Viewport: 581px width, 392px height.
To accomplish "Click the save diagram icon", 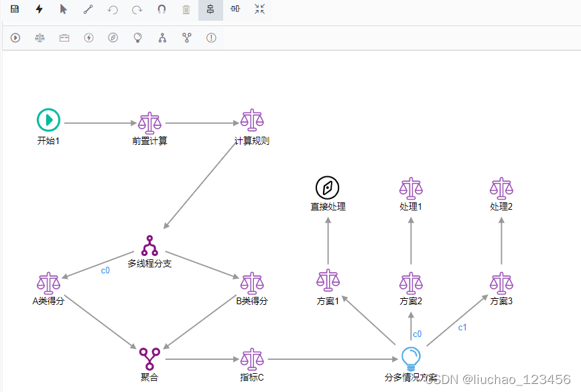I will pyautogui.click(x=15, y=9).
